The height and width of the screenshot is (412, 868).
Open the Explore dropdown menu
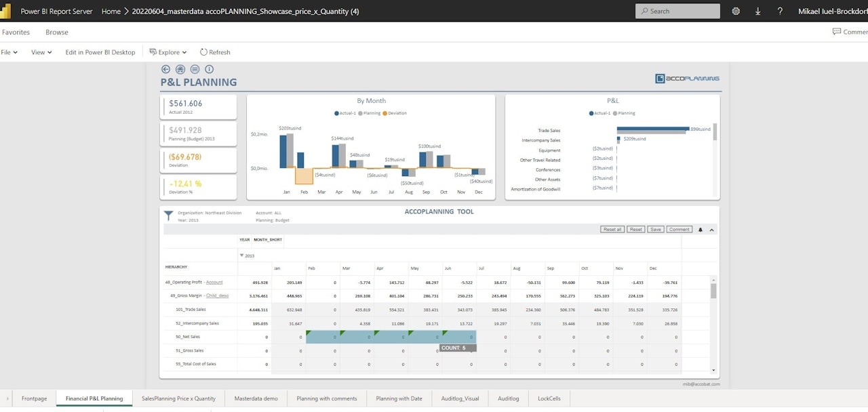167,52
